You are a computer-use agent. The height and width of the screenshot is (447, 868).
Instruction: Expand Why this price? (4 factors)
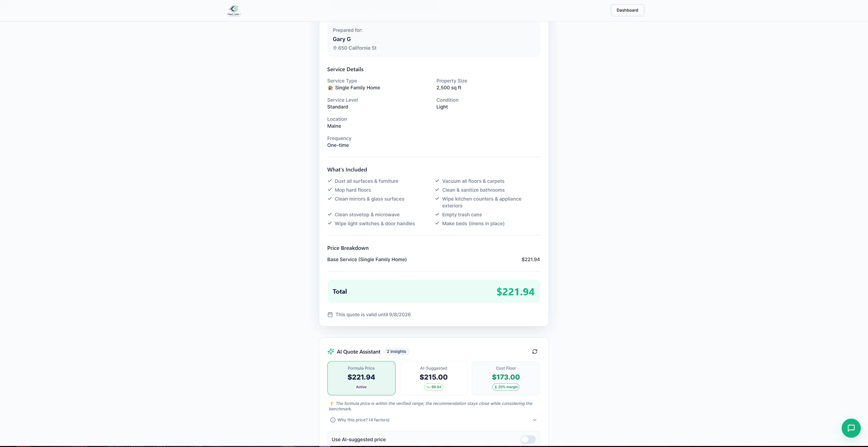[433, 420]
